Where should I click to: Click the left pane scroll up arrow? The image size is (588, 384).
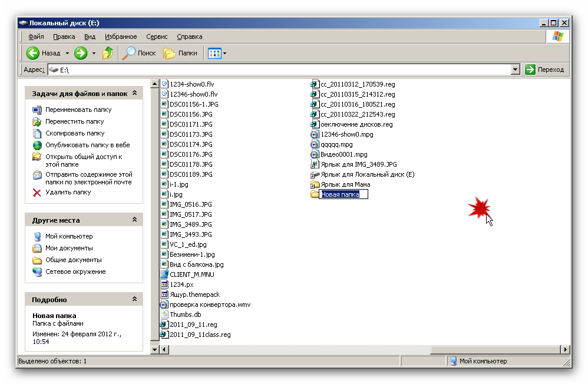click(x=154, y=84)
